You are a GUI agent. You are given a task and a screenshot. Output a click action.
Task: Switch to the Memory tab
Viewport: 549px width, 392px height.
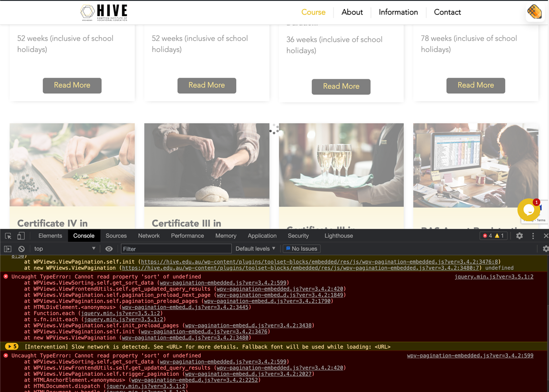coord(226,236)
